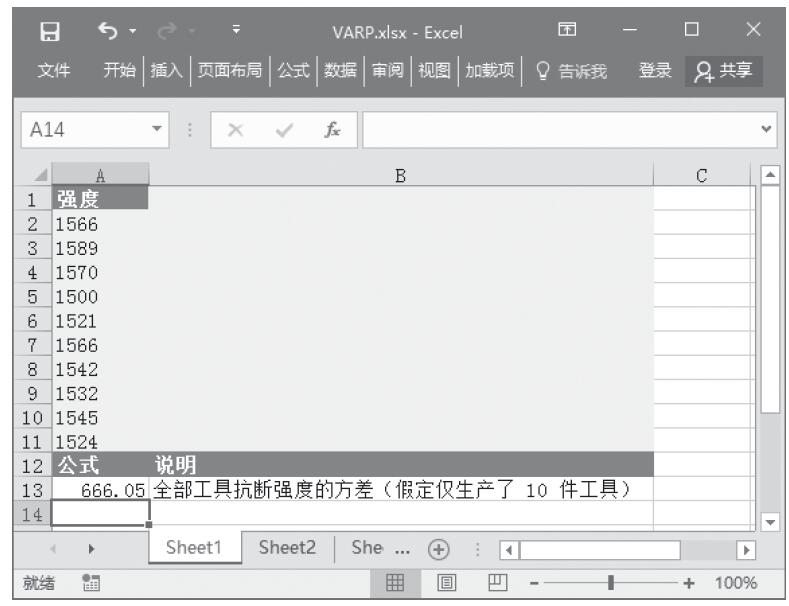Viewport: 789px width, 606px height.
Task: Open the Name Box dropdown arrow
Action: (156, 130)
